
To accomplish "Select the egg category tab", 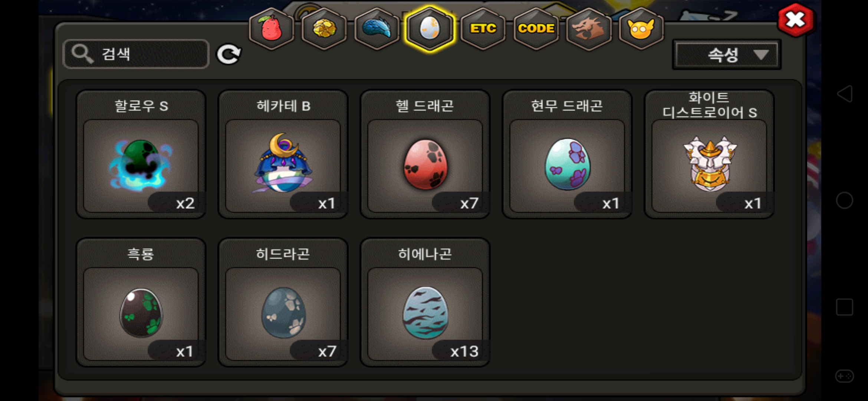I will point(430,29).
